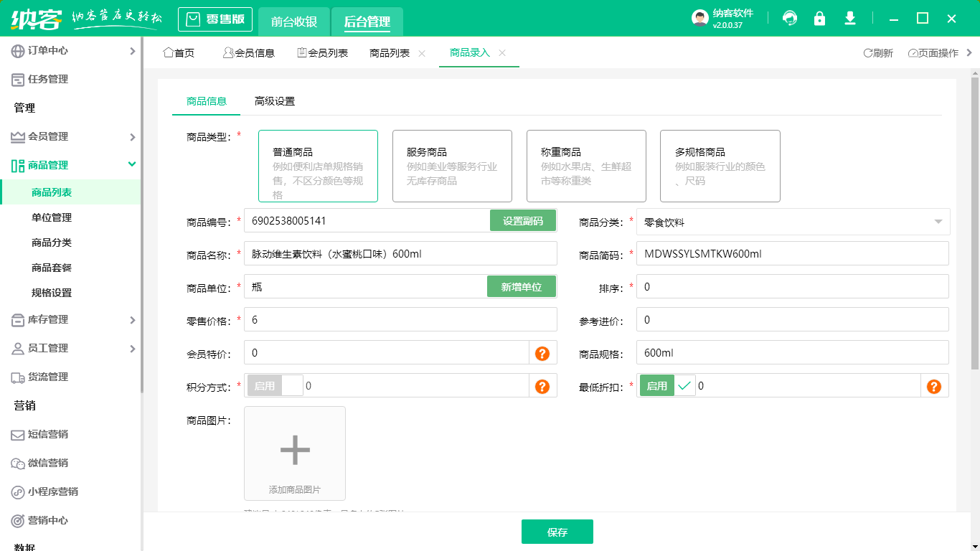Toggle the 最低折扣 enable switch
This screenshot has height=551, width=980.
pos(656,385)
